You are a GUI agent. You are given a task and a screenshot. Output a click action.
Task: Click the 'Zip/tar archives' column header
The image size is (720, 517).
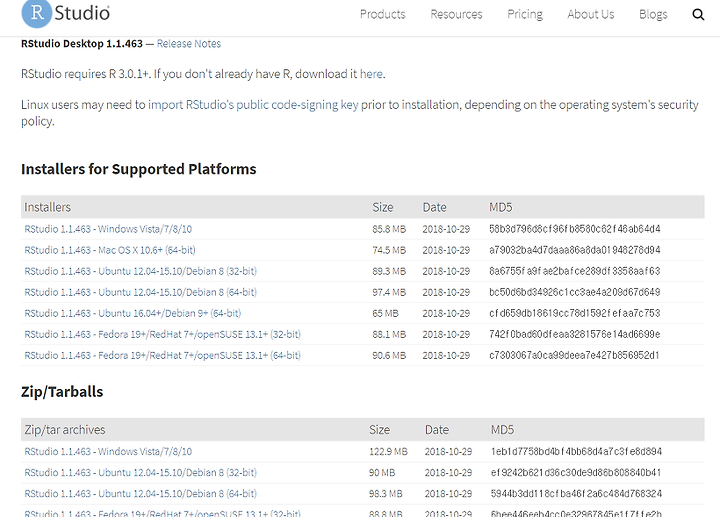(65, 430)
